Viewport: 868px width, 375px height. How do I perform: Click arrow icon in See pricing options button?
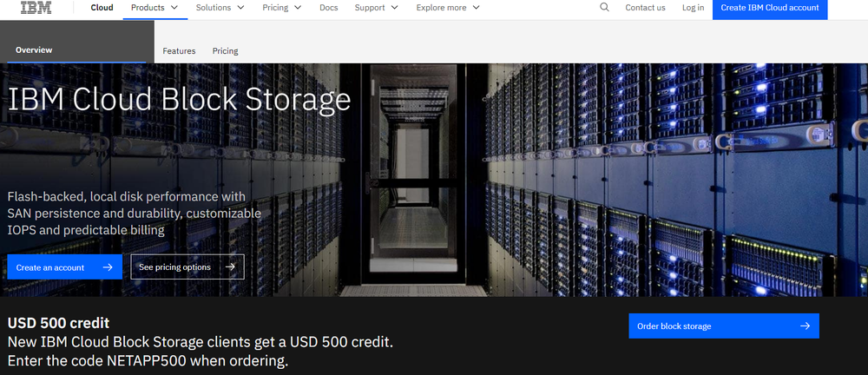coord(231,267)
